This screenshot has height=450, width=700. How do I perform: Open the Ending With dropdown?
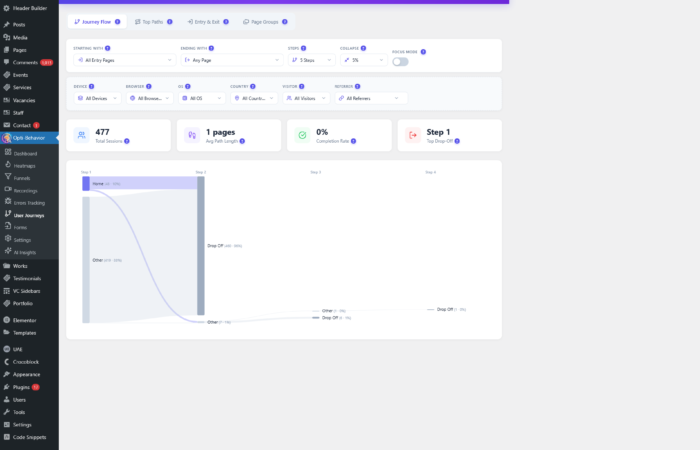232,60
